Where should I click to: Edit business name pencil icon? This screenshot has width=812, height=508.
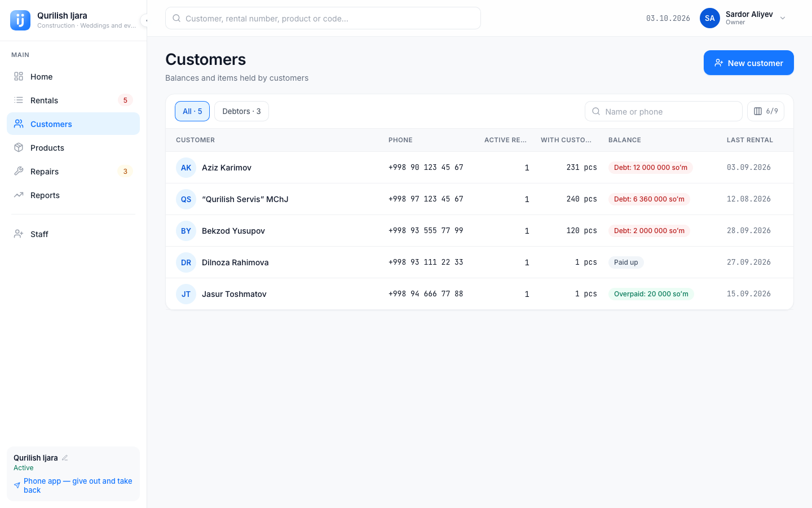coord(65,458)
